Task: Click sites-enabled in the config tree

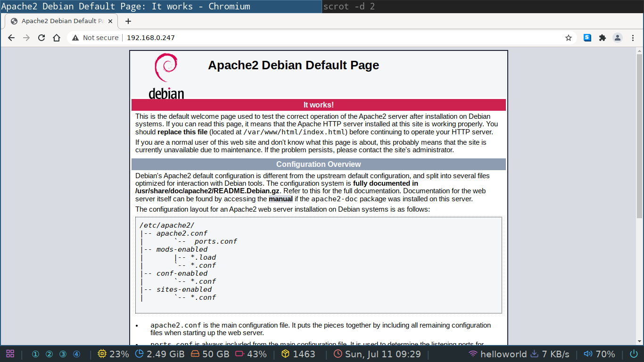Action: pos(184,289)
